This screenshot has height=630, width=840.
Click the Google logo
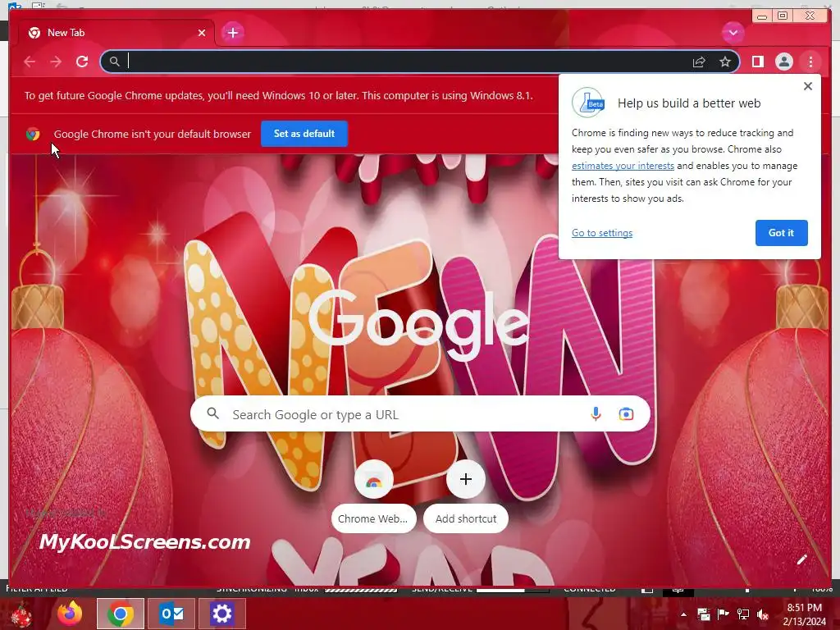click(418, 325)
